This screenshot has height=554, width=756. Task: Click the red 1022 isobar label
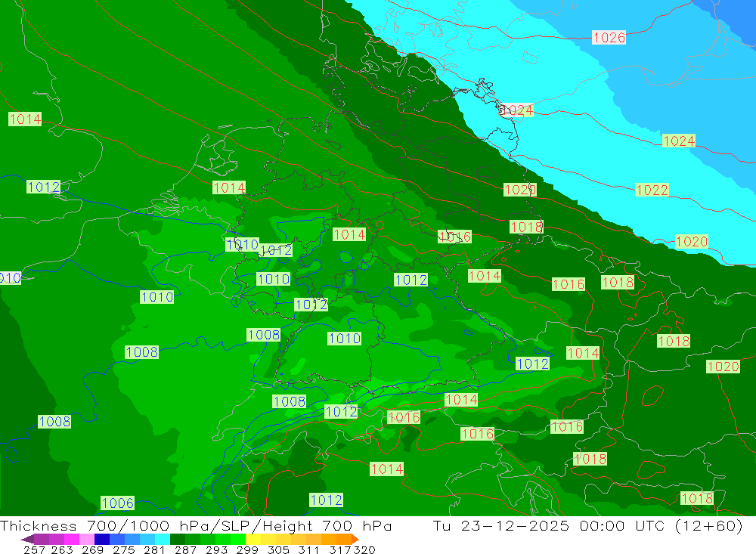point(652,190)
